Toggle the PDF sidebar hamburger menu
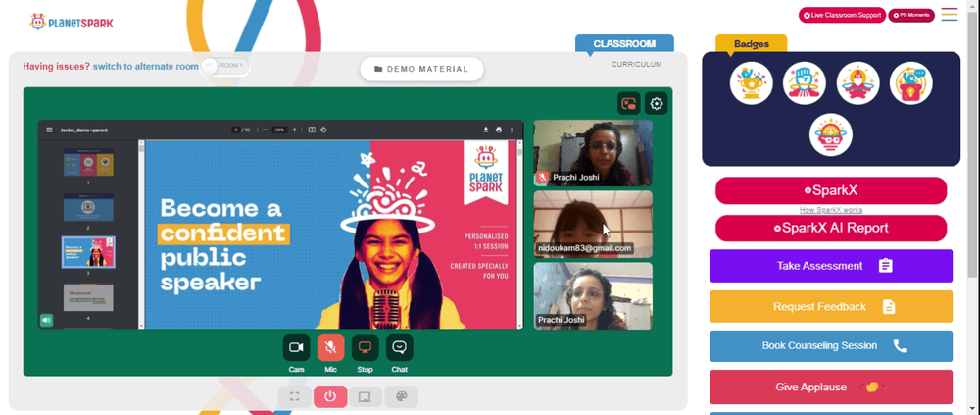Viewport: 980px width, 415px height. click(49, 130)
